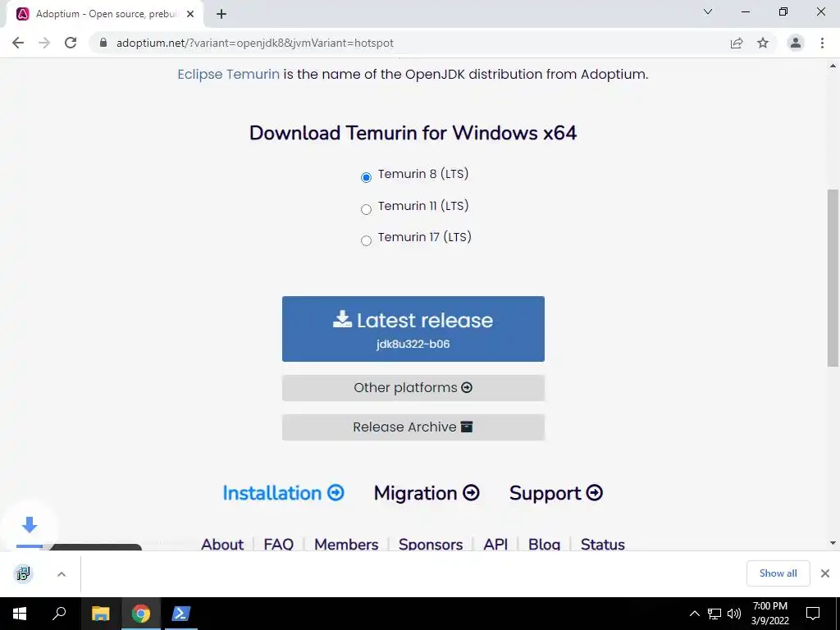Open the Migration link
Screen dimensions: 840x630
[x=427, y=493]
